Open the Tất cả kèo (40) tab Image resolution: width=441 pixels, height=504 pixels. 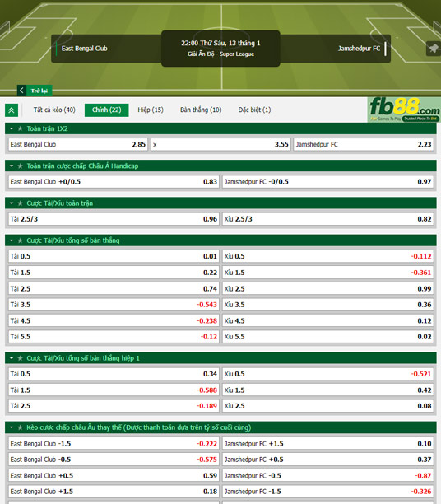[x=54, y=110]
